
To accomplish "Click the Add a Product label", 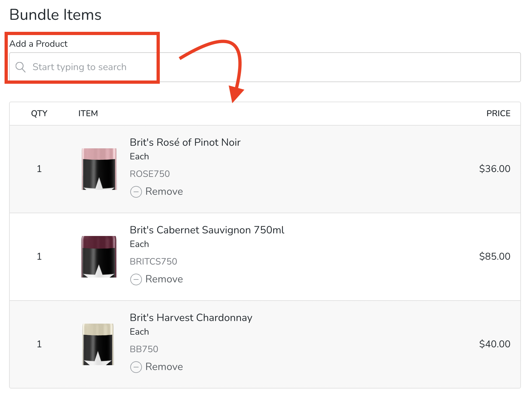I will [x=38, y=43].
